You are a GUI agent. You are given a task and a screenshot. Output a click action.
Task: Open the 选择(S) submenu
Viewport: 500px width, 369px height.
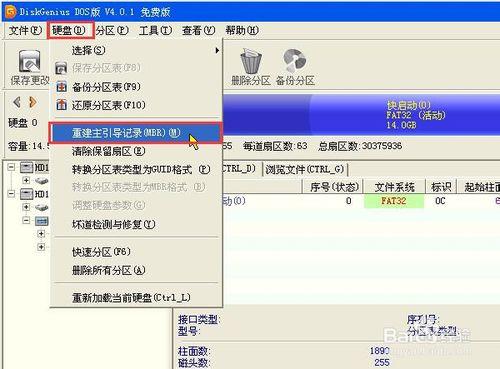click(136, 50)
